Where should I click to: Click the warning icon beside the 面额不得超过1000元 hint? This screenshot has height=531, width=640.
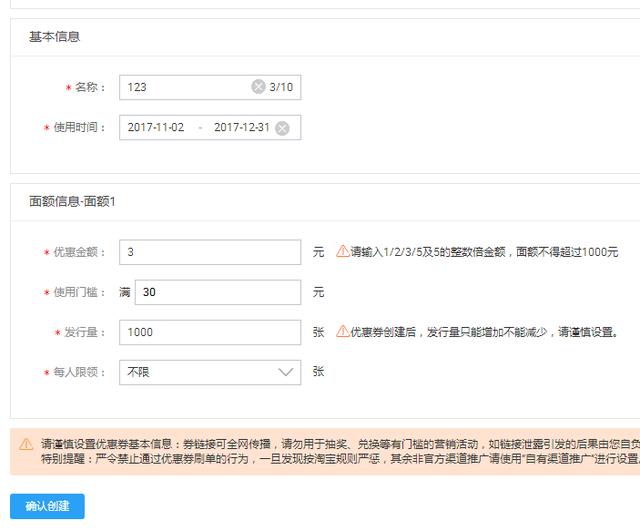(x=342, y=251)
